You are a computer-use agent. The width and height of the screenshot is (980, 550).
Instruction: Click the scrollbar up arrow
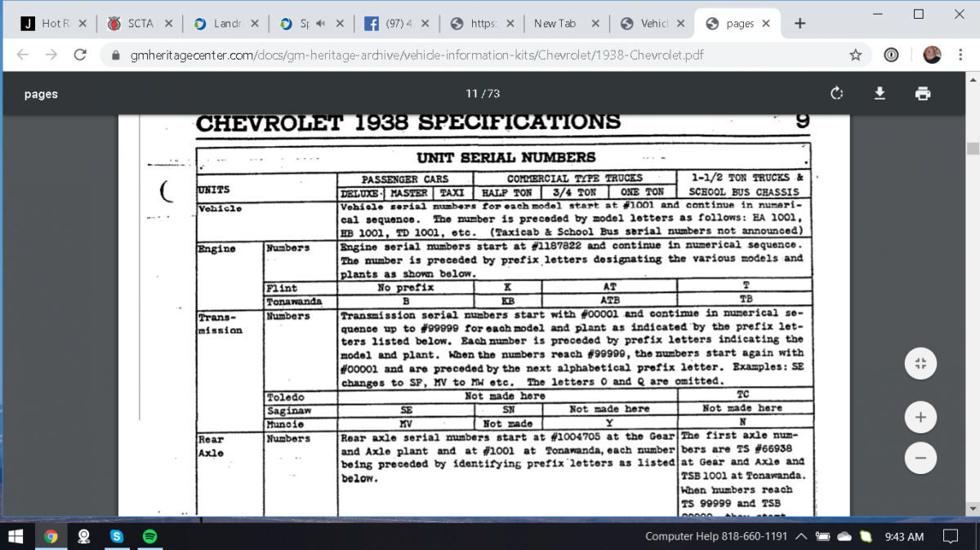click(973, 79)
